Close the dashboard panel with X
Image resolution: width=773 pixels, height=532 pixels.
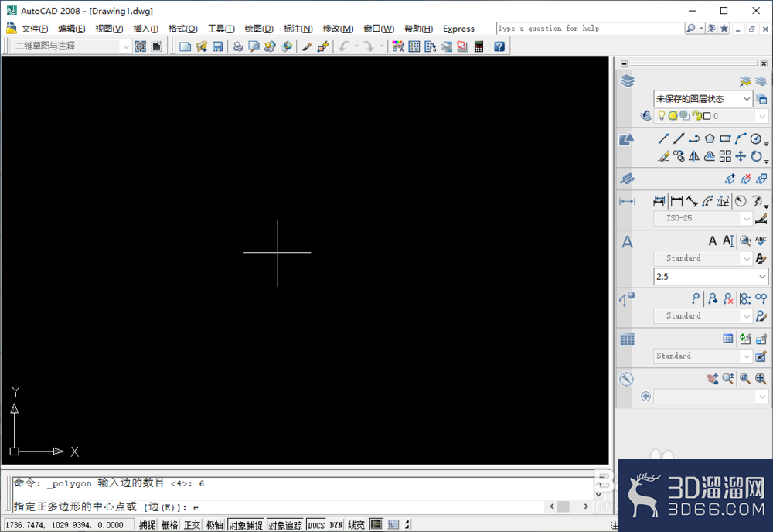tap(764, 63)
